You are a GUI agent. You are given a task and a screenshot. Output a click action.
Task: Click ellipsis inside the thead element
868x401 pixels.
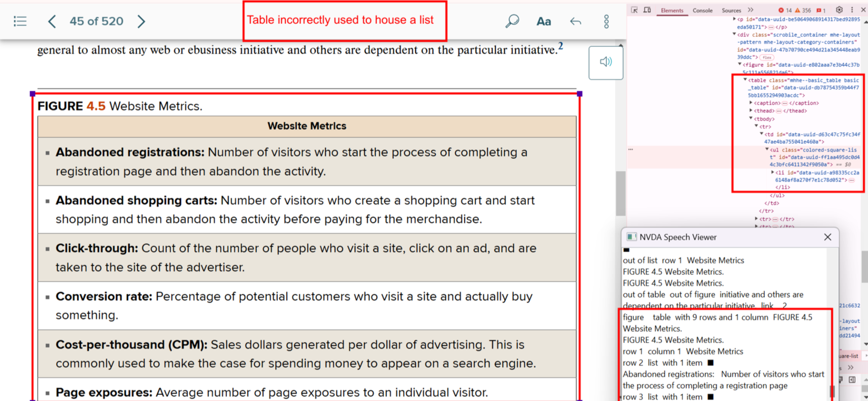click(779, 111)
